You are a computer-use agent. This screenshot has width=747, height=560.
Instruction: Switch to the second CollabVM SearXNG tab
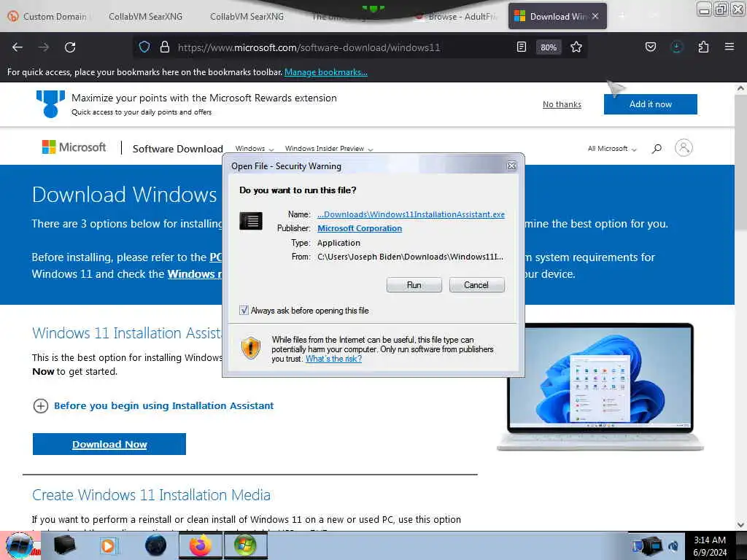point(247,17)
